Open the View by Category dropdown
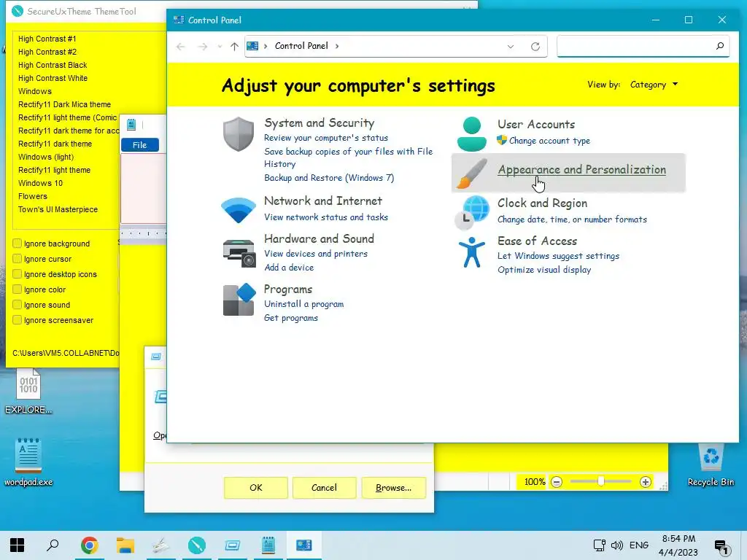 [x=654, y=85]
